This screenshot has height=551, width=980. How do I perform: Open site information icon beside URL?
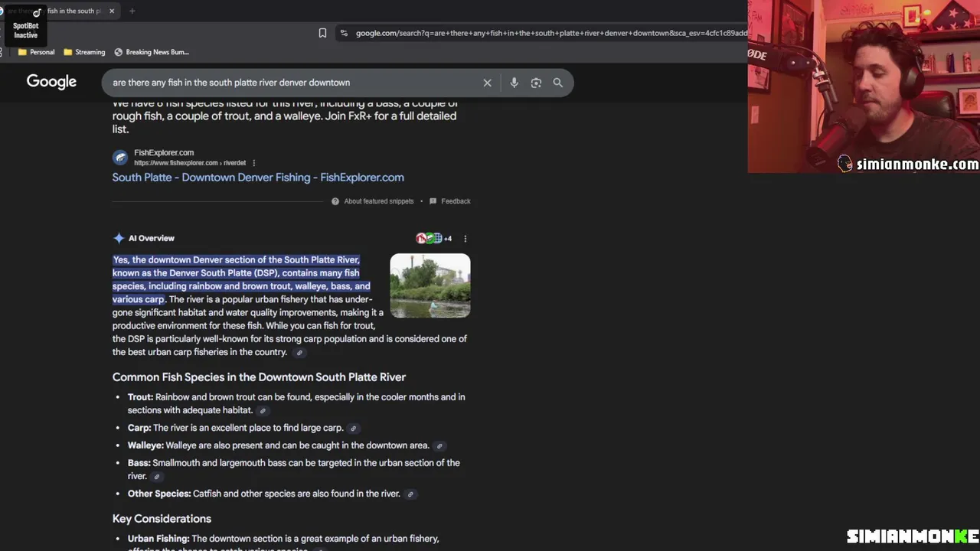coord(344,33)
